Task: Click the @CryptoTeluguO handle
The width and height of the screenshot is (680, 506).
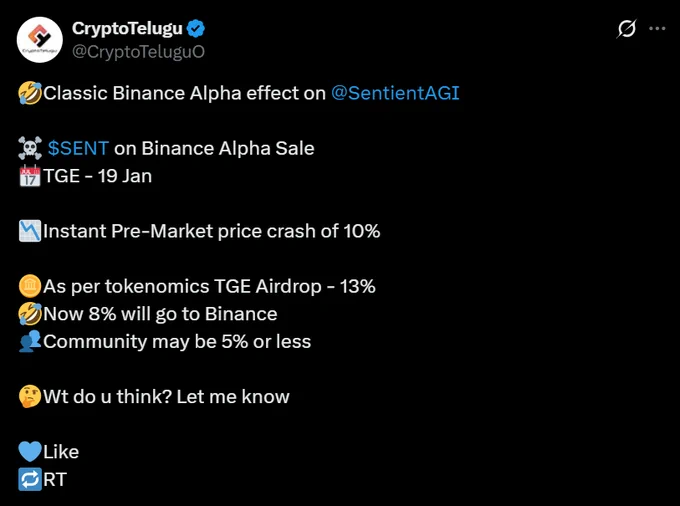Action: coord(138,52)
